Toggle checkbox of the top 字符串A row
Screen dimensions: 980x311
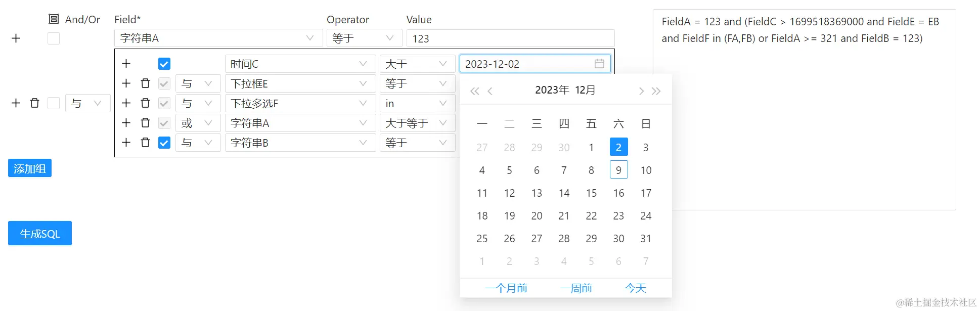point(54,38)
